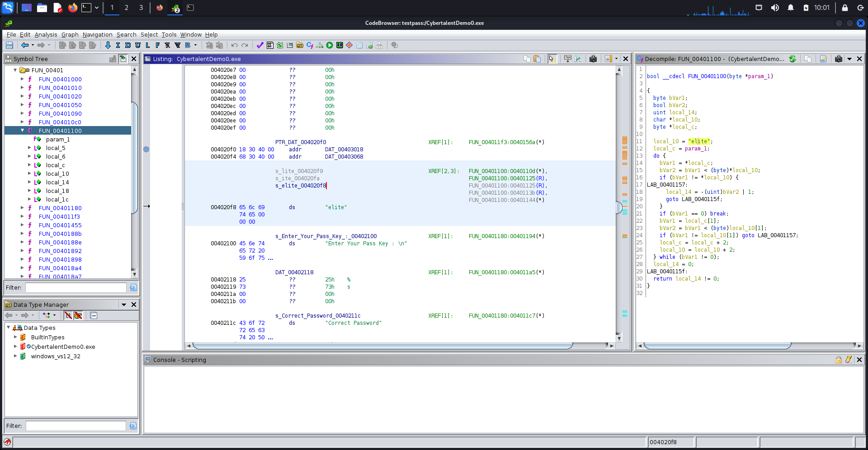Follow DAT_00403018 address reference
The height and width of the screenshot is (450, 868).
(344, 150)
